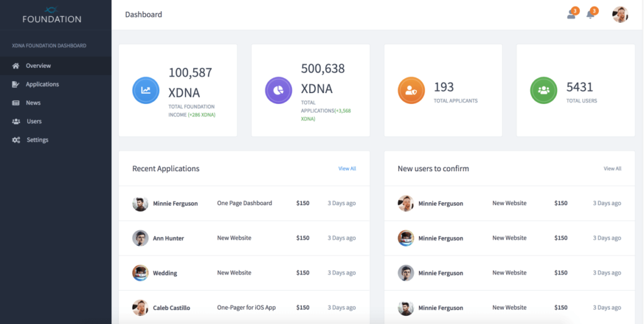
Task: Click the 193 total applicants value
Action: pos(443,87)
